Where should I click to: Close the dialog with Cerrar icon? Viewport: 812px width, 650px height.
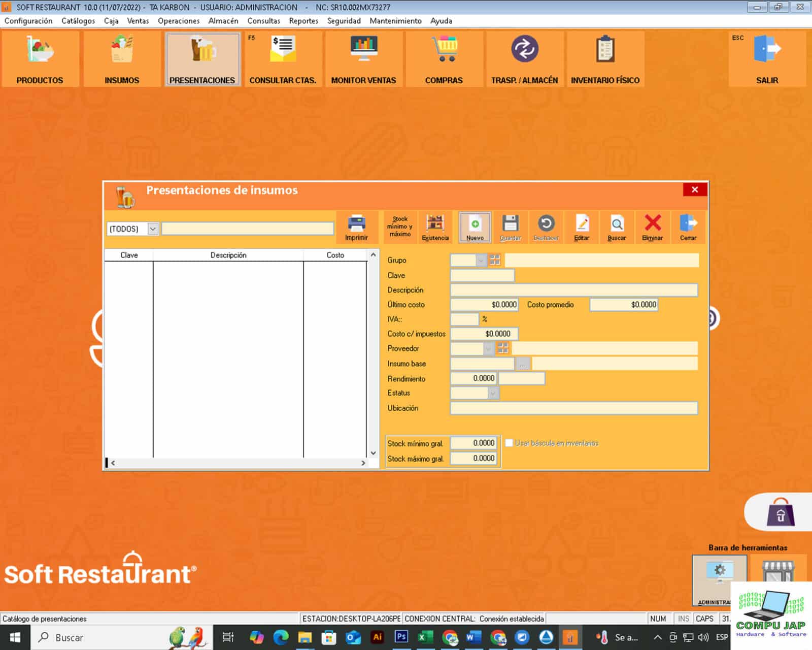click(688, 227)
